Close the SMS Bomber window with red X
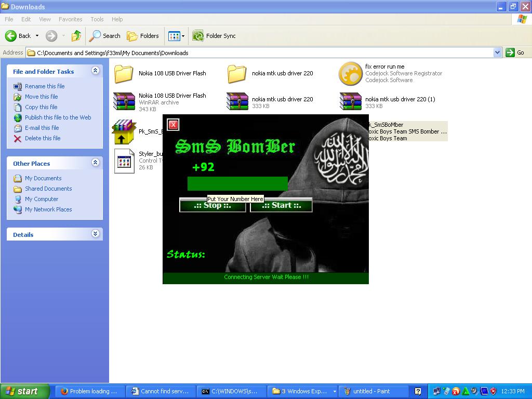This screenshot has width=532, height=399. [x=174, y=125]
